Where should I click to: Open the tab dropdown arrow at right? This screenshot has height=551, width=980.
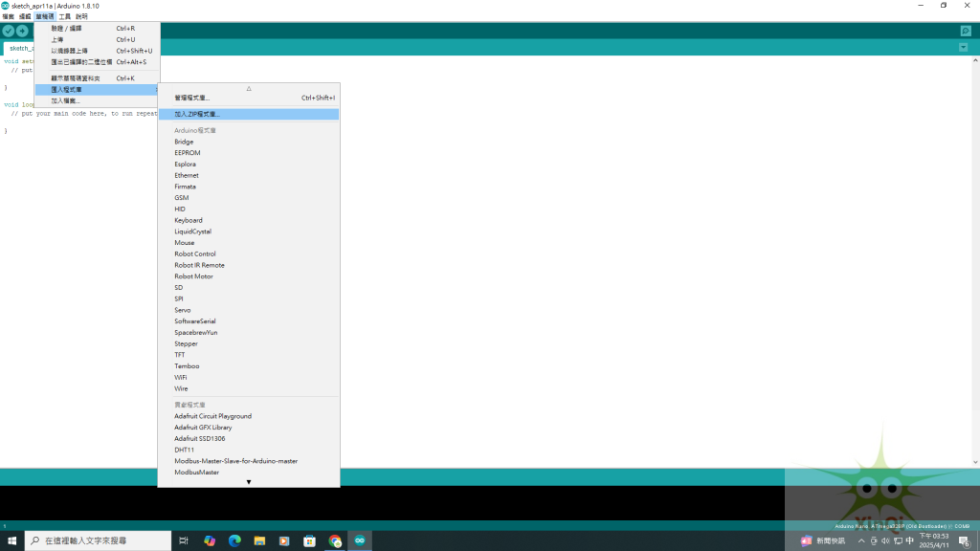(963, 48)
